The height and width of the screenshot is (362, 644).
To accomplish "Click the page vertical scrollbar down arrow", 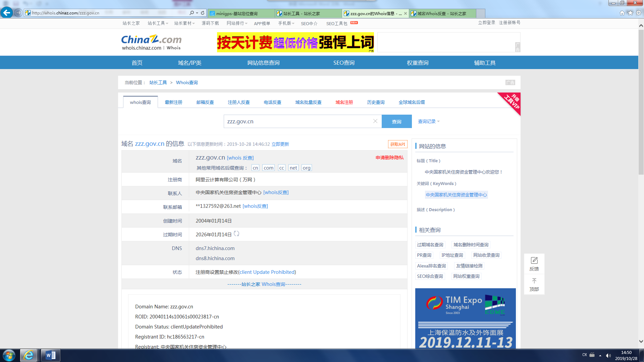I will pos(641,342).
